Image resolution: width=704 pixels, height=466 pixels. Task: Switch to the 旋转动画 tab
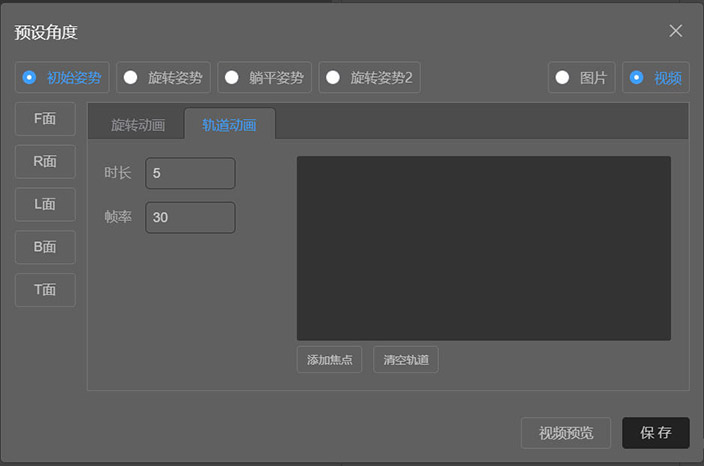click(x=138, y=126)
